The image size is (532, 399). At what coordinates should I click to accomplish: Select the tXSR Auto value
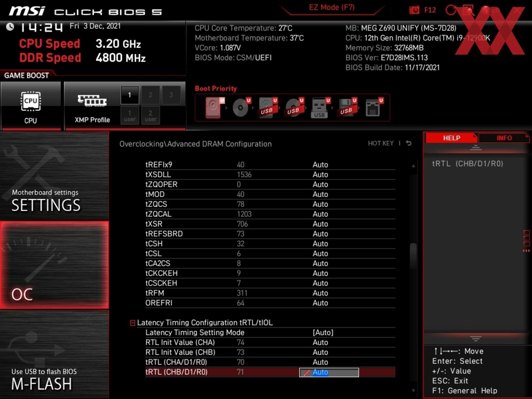[320, 224]
